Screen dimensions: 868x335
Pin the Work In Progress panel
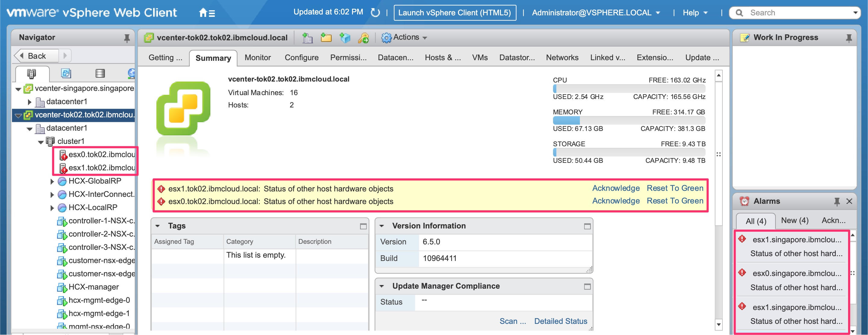[x=849, y=38]
